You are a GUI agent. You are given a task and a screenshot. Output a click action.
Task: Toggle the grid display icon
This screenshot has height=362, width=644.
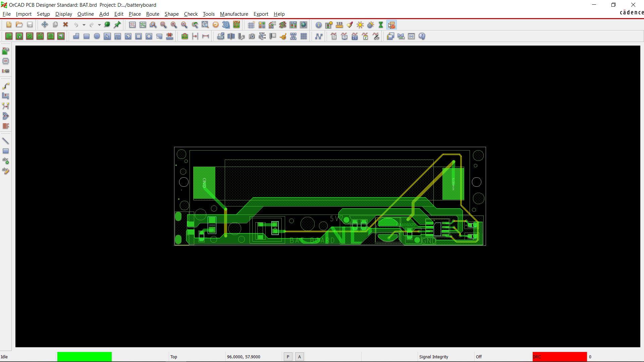251,25
